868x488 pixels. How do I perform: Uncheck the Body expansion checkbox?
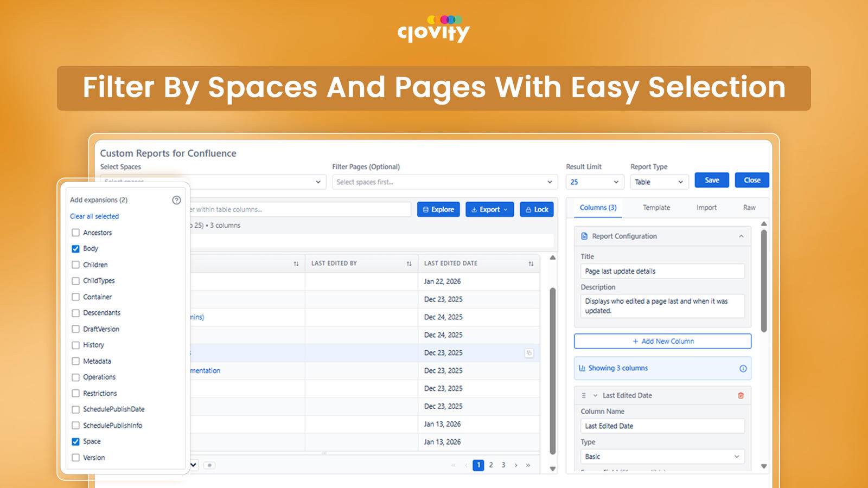coord(75,249)
